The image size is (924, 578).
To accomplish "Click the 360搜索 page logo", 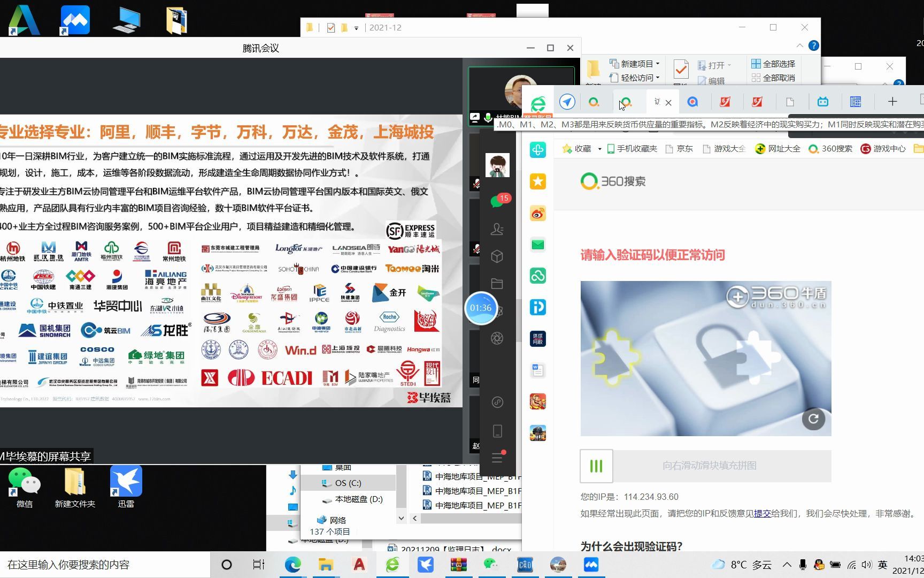I will coord(613,181).
